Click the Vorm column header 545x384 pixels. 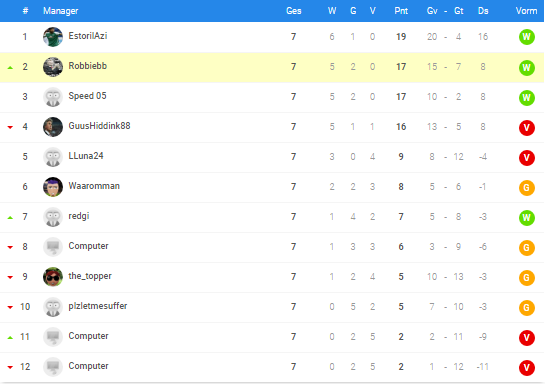pos(526,11)
